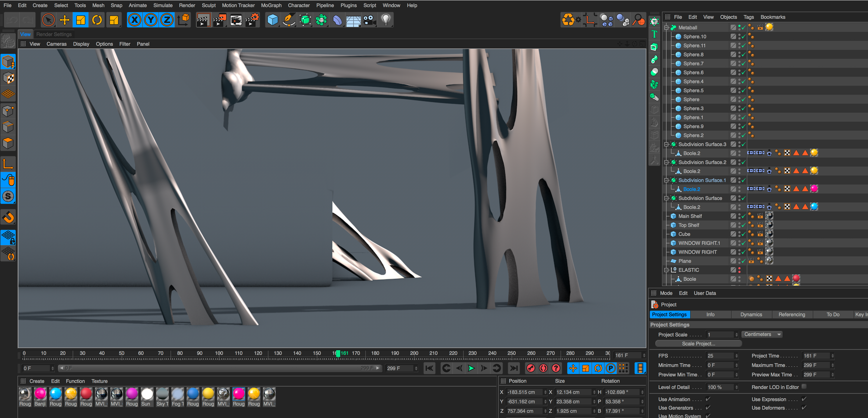Open the Centimeters unit dropdown
868x418 pixels.
point(762,334)
